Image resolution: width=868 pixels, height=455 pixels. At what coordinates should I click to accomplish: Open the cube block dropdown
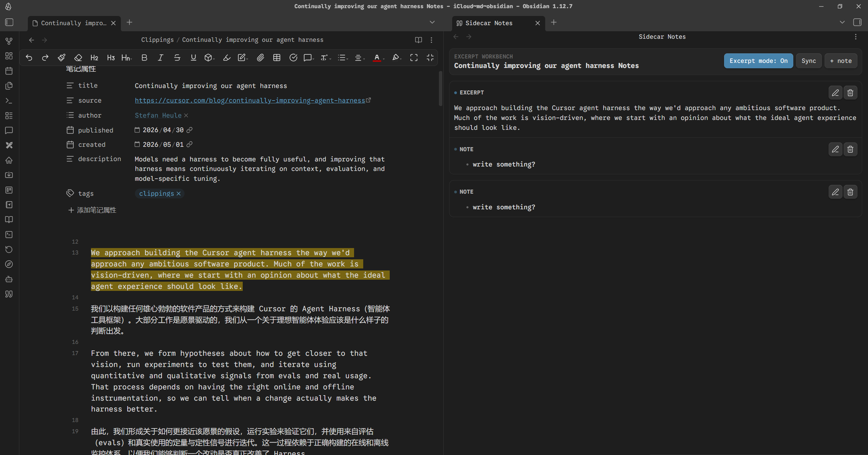[x=209, y=58]
